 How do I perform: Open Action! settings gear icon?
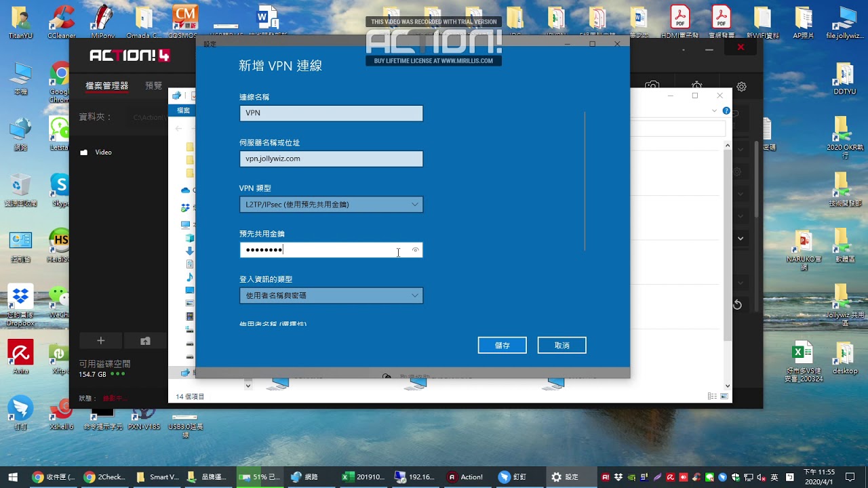pyautogui.click(x=741, y=87)
